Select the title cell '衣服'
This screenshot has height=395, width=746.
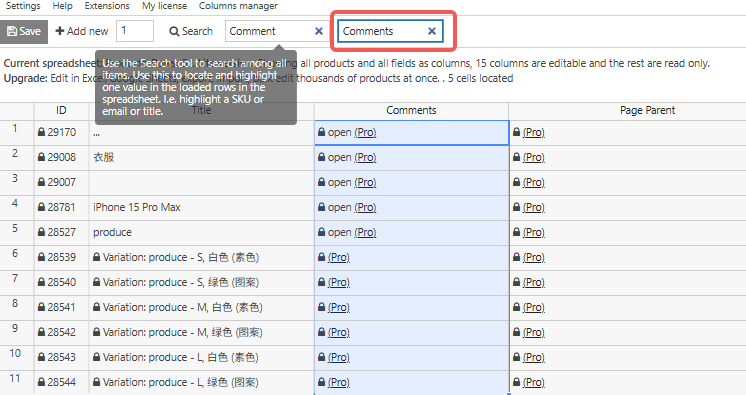point(201,158)
